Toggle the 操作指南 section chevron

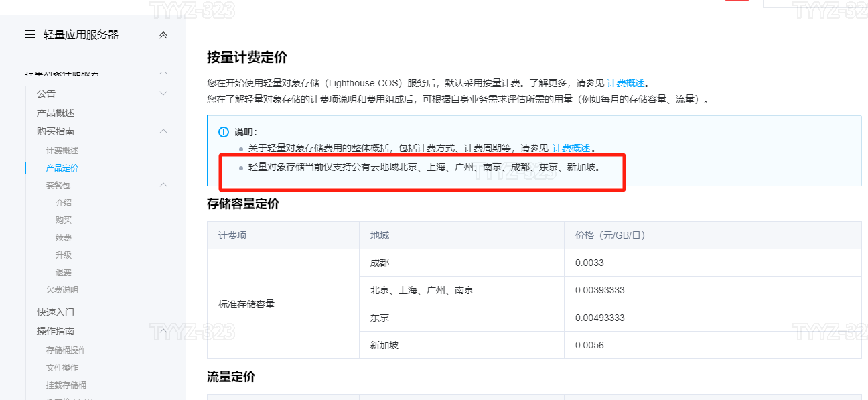tap(163, 331)
